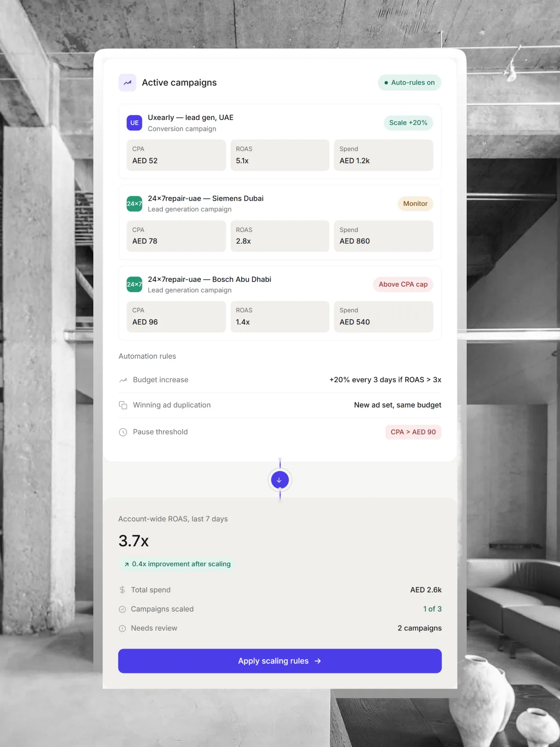Click the Budget increase trend icon

tap(123, 380)
